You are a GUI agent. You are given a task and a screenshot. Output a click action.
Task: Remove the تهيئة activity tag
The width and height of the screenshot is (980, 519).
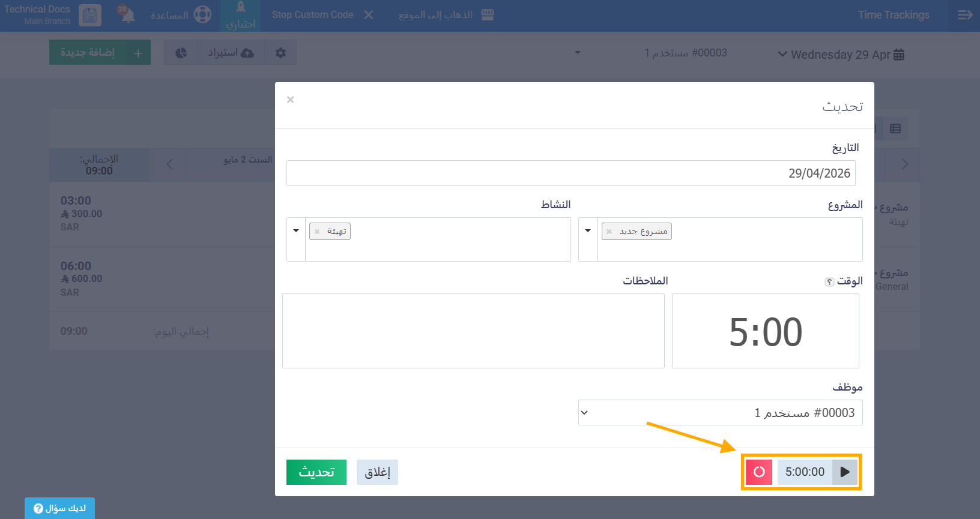[x=317, y=232]
